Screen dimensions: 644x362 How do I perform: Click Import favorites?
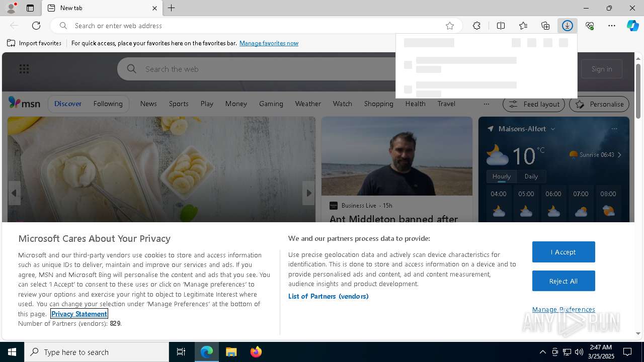click(x=34, y=43)
